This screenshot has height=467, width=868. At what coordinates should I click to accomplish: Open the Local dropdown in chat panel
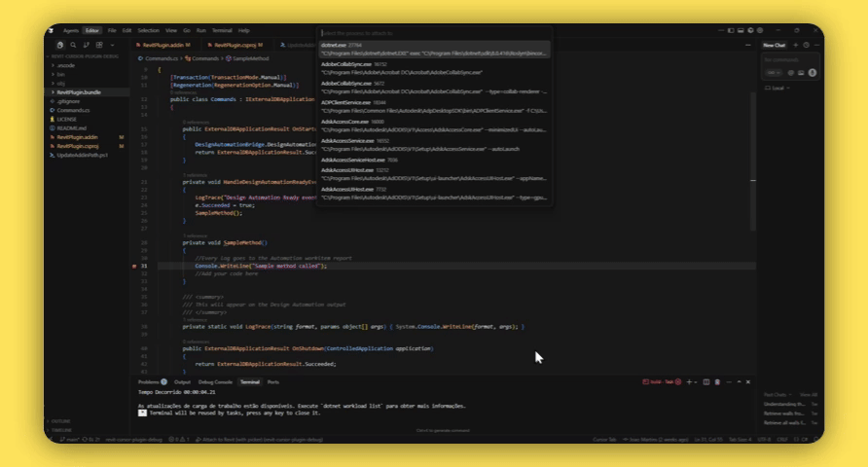(x=778, y=88)
